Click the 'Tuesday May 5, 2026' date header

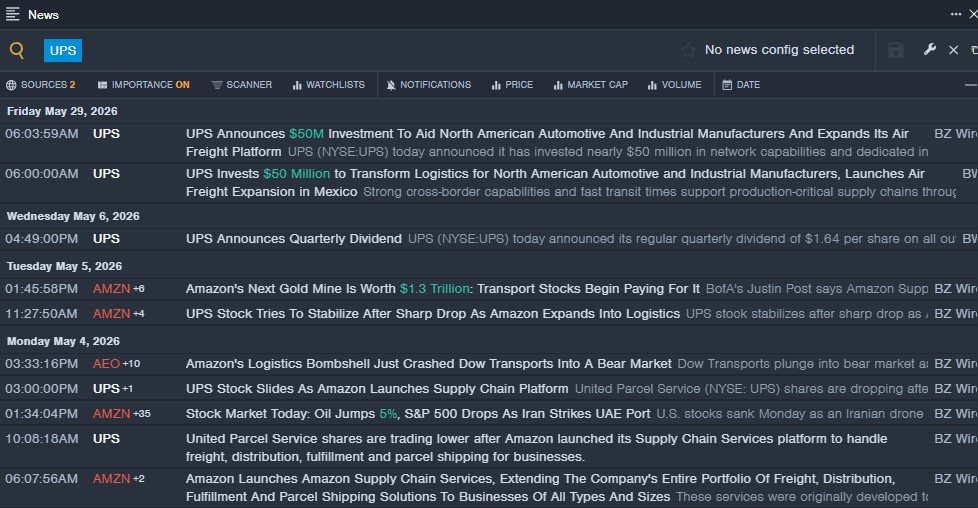pyautogui.click(x=64, y=266)
